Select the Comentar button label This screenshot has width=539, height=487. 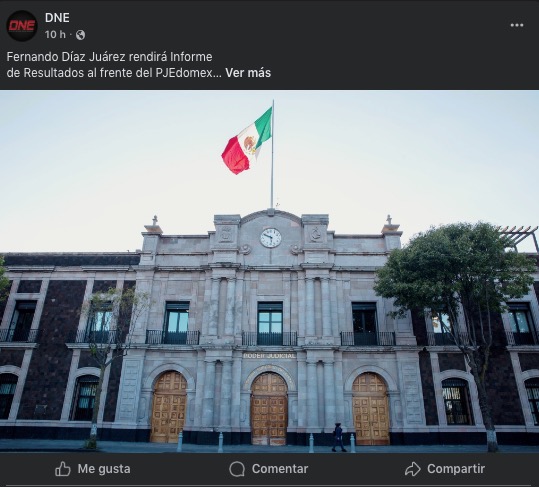[x=280, y=469]
